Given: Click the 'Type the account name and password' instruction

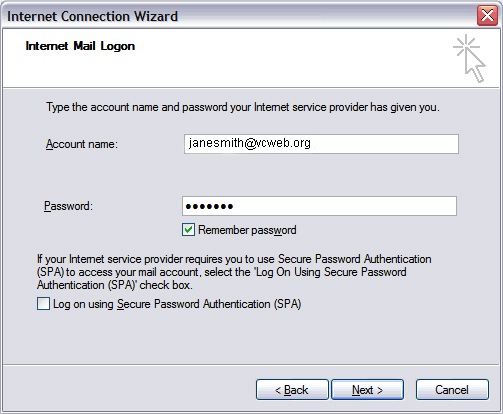Looking at the screenshot, I should point(243,107).
